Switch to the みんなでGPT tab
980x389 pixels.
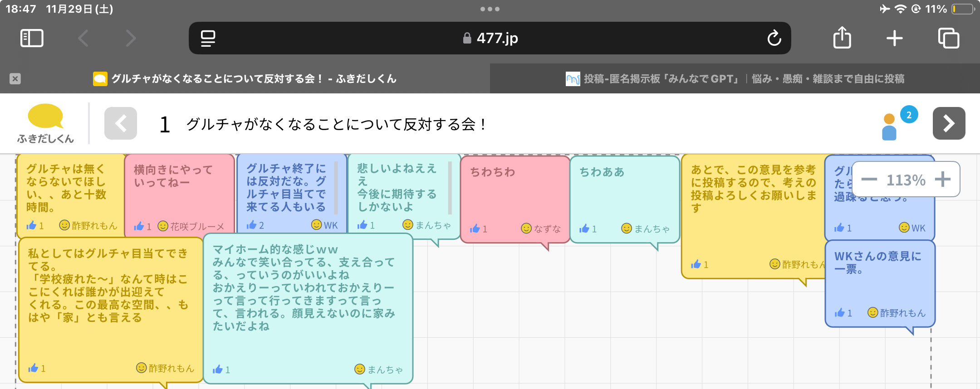(735, 79)
